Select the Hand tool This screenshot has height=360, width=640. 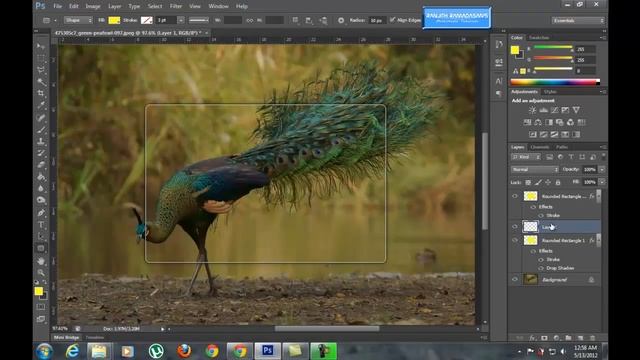click(41, 260)
